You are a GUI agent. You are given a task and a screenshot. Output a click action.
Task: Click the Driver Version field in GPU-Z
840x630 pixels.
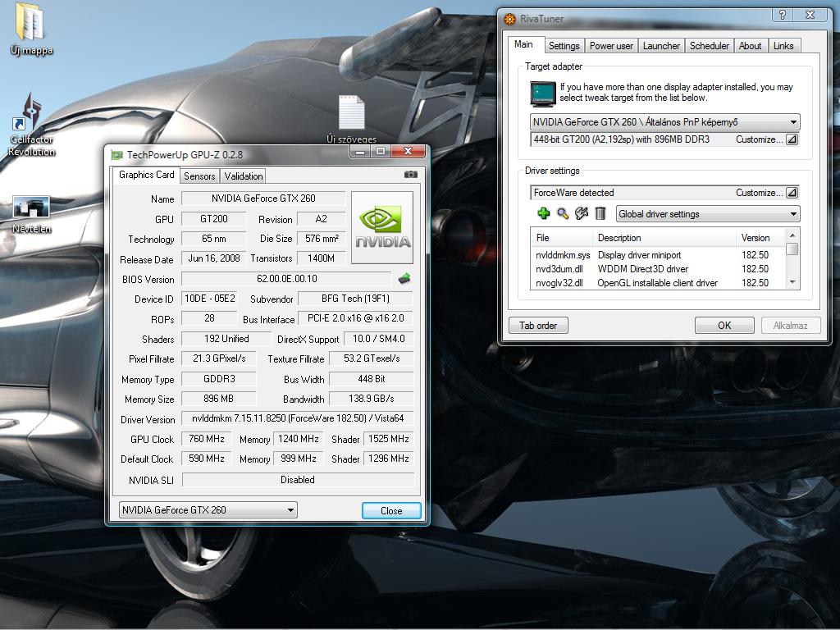tap(298, 418)
